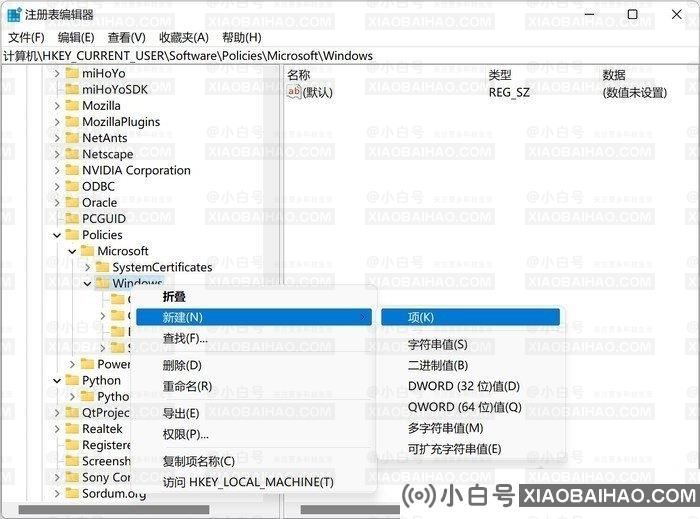Choose 删除(D) in the context menu
The image size is (700, 519).
(254, 365)
